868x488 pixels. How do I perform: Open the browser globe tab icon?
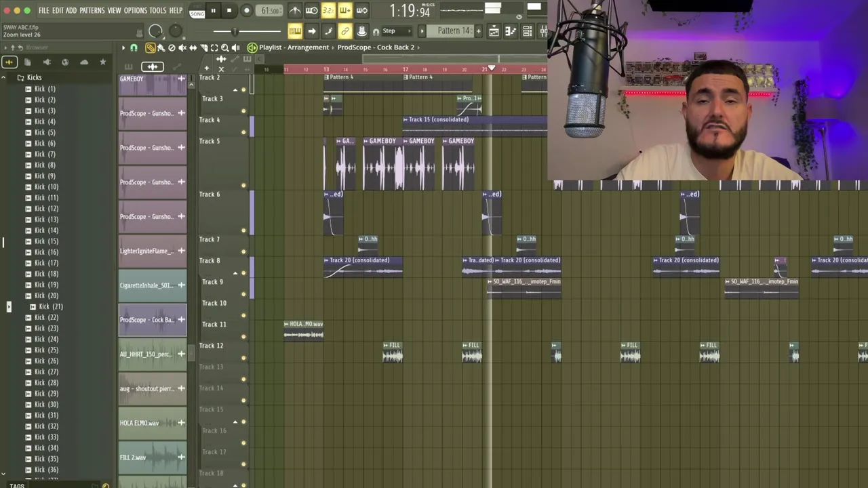(x=65, y=62)
